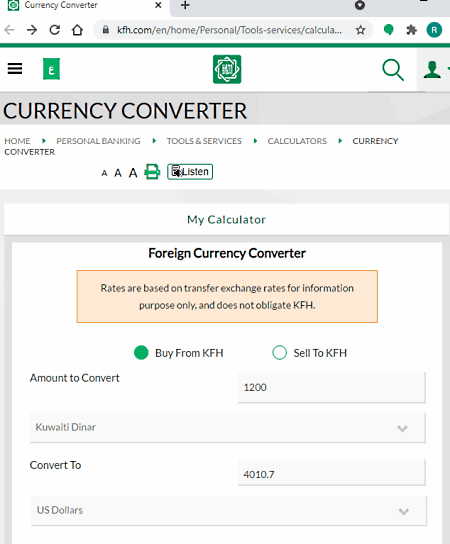Select the Sell To KFH option

pos(279,353)
